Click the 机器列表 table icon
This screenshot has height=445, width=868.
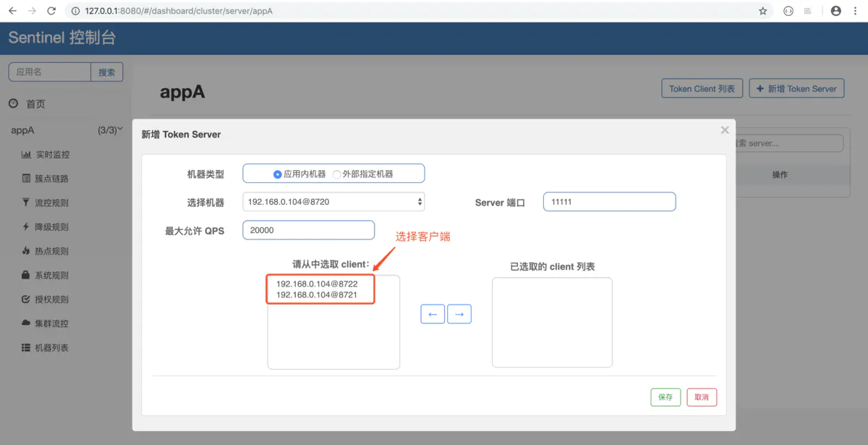pos(26,347)
